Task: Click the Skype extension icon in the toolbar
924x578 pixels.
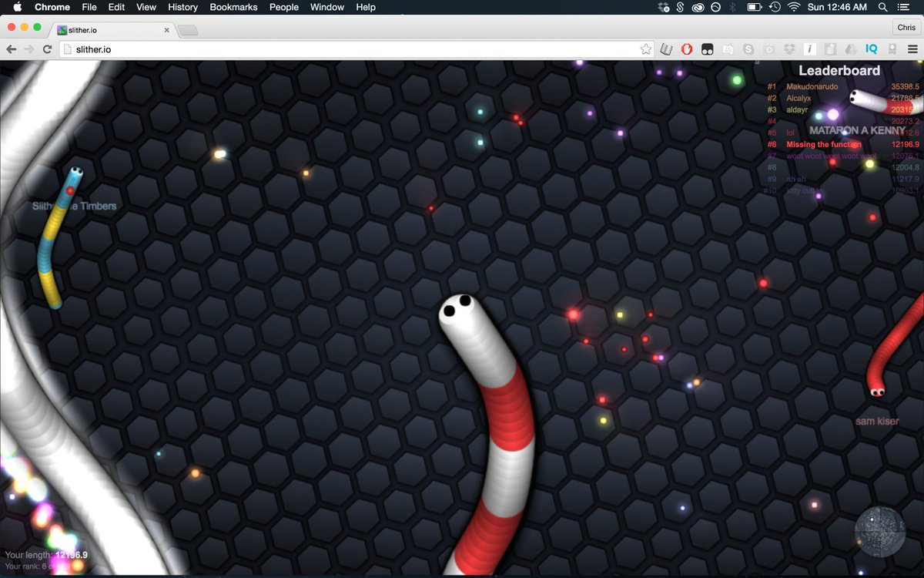Action: pos(748,49)
